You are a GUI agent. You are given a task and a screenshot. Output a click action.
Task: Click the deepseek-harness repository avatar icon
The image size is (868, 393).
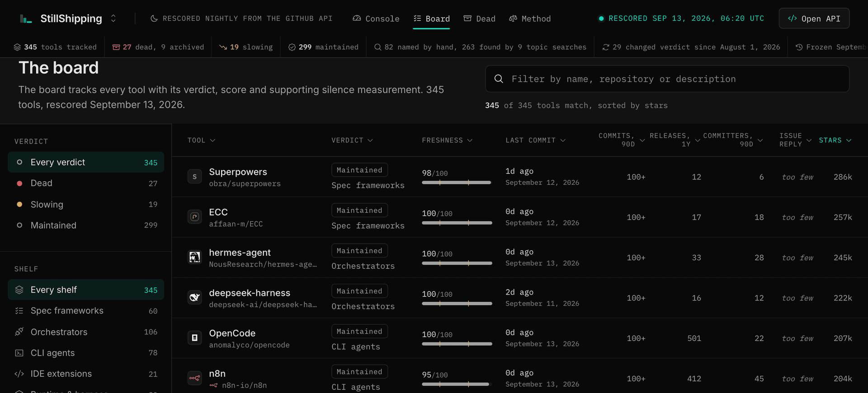195,298
